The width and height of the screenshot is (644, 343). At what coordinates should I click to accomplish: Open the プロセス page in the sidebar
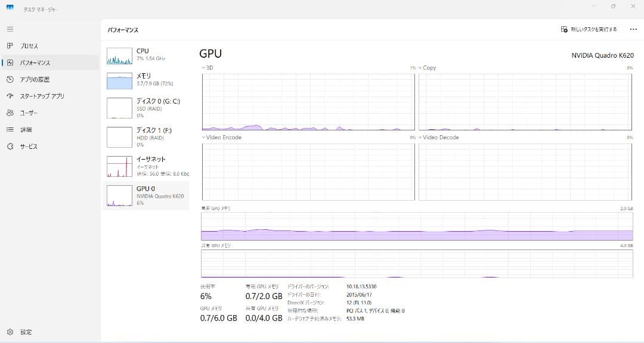coord(36,46)
